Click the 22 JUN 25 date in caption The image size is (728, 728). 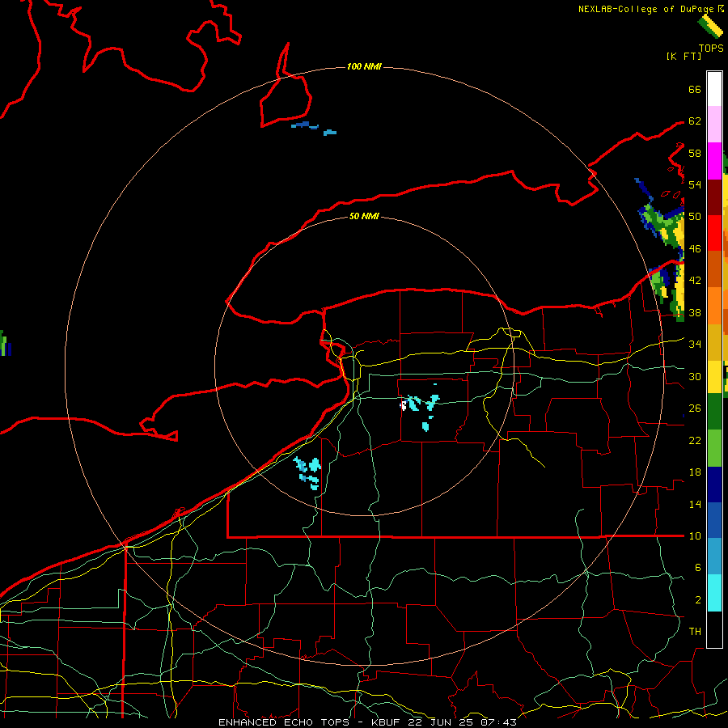442,722
